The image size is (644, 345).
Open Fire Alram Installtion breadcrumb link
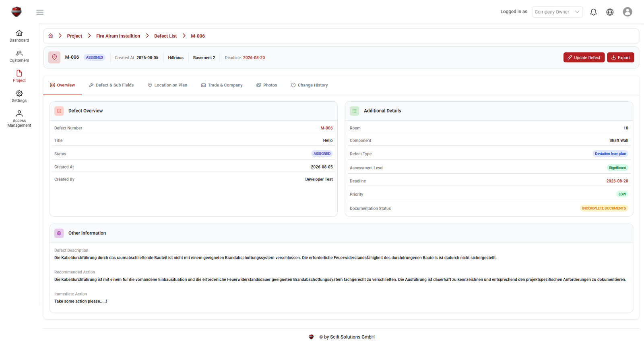(x=118, y=36)
